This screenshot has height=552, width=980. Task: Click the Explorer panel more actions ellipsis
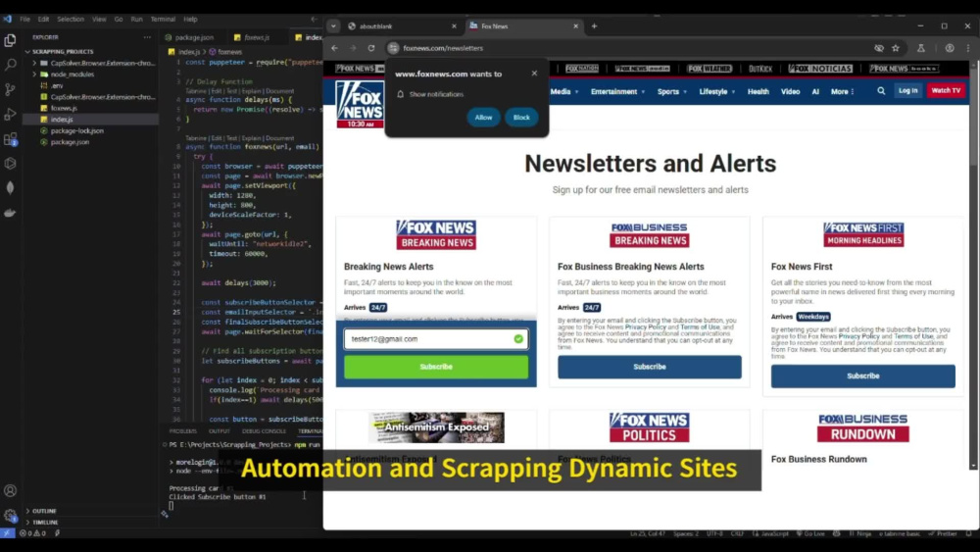(147, 37)
